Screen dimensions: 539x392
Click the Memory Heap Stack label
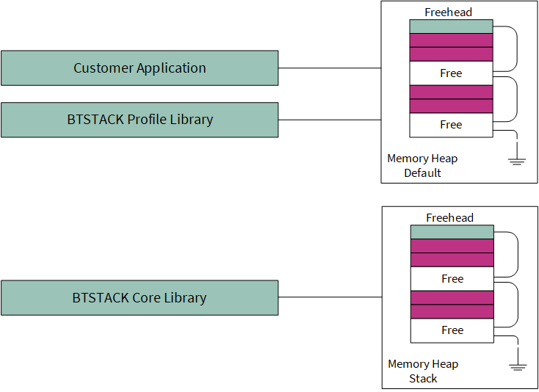coord(423,371)
